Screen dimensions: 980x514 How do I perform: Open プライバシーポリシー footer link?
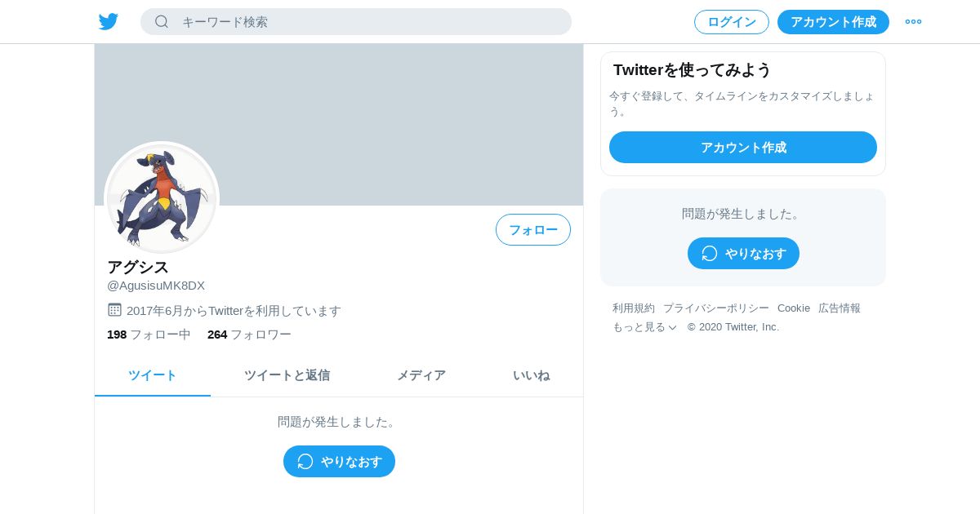pos(716,308)
